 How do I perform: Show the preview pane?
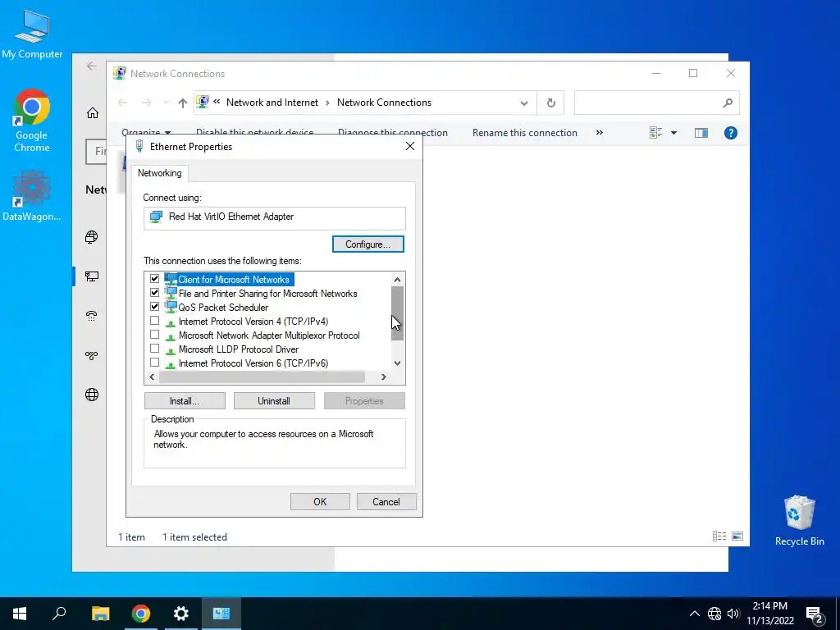(701, 133)
